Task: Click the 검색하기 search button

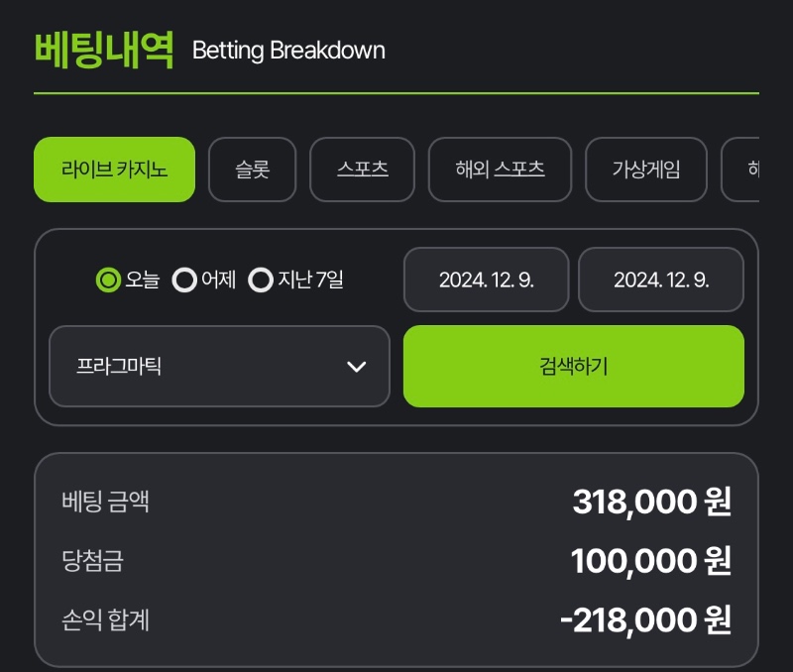Action: coord(574,366)
